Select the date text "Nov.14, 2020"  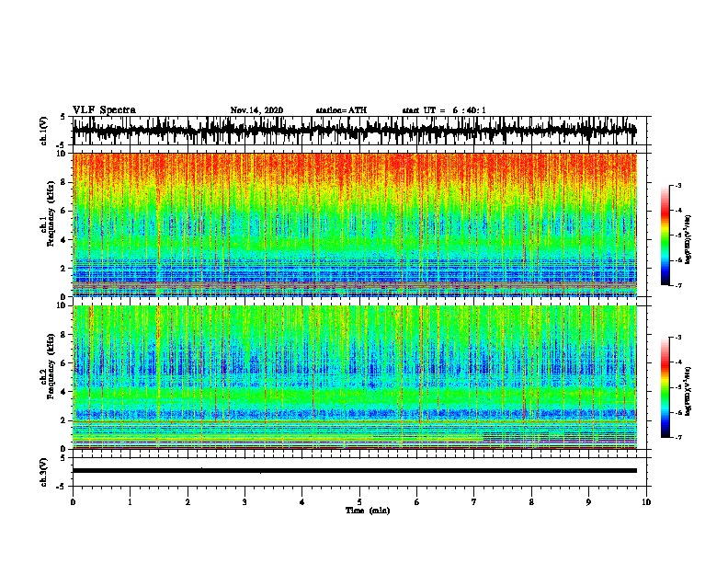coord(256,110)
